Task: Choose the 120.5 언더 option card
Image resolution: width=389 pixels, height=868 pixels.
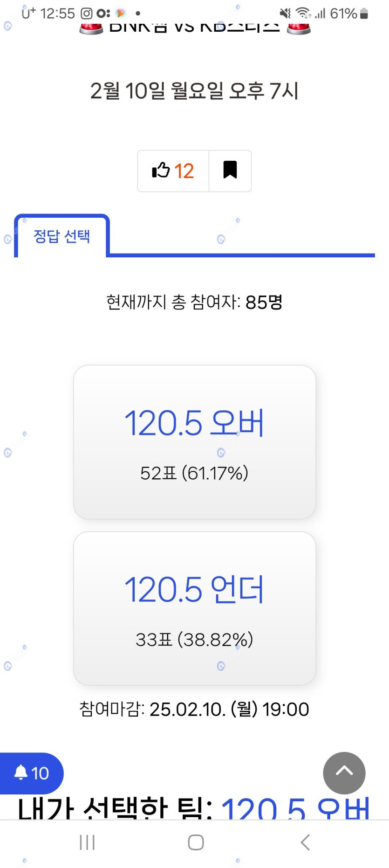Action: pyautogui.click(x=194, y=608)
